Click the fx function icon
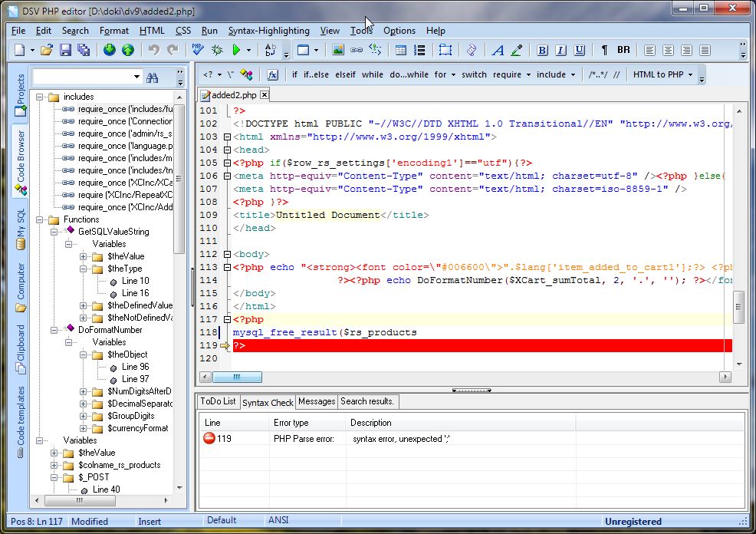This screenshot has height=534, width=756. click(272, 74)
